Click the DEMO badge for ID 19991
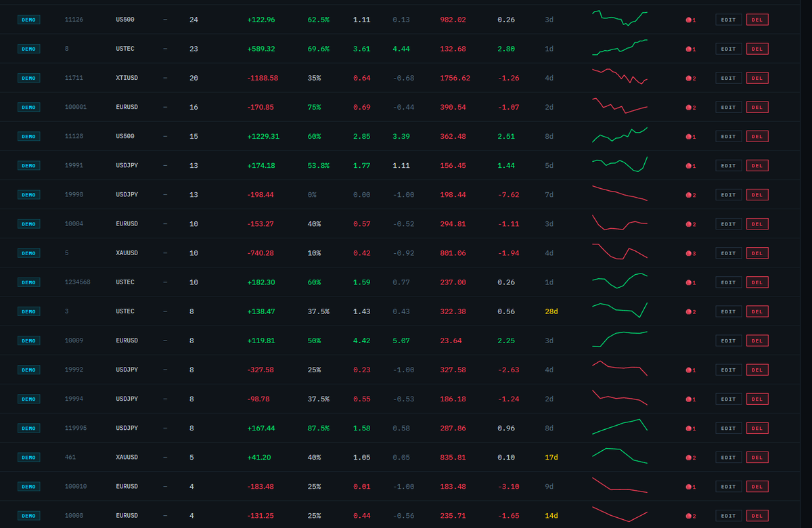This screenshot has width=812, height=528. [29, 165]
